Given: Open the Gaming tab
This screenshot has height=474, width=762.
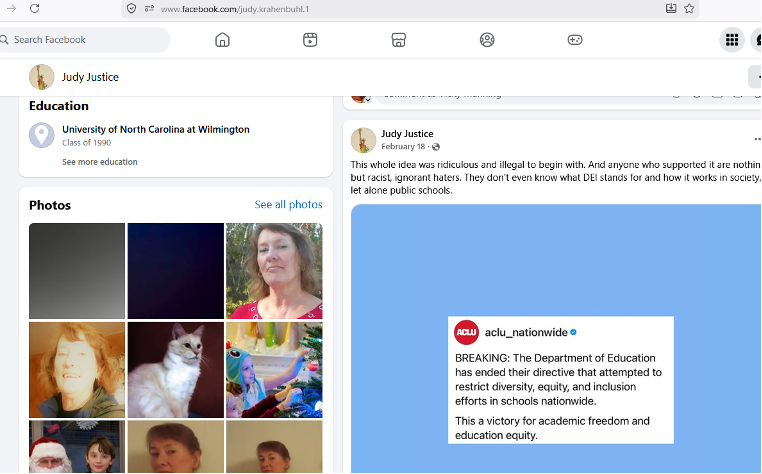Looking at the screenshot, I should coord(575,39).
